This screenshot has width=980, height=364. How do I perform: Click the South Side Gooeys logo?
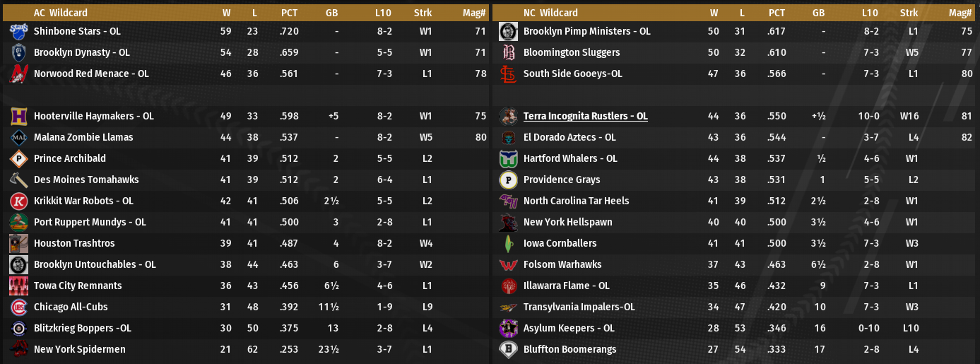[x=508, y=74]
